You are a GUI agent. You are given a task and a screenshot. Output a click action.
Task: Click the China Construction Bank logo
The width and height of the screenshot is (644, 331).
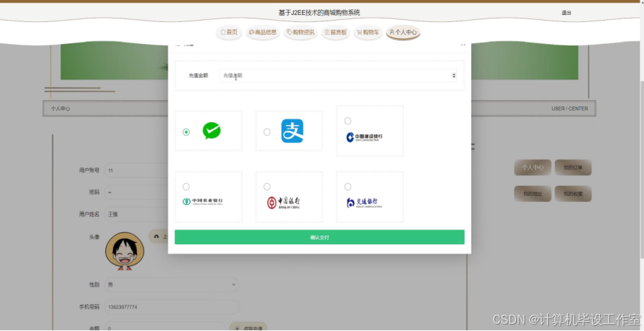[x=365, y=137]
